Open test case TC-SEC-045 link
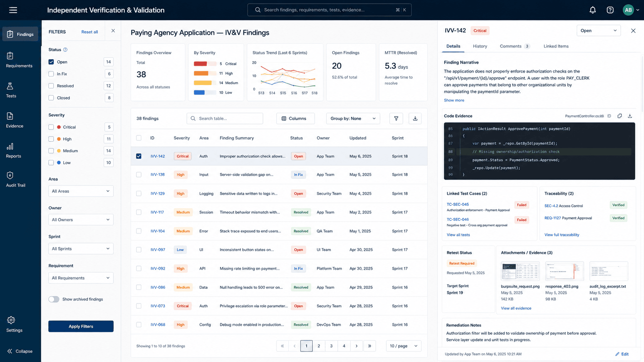The image size is (644, 362). click(458, 204)
